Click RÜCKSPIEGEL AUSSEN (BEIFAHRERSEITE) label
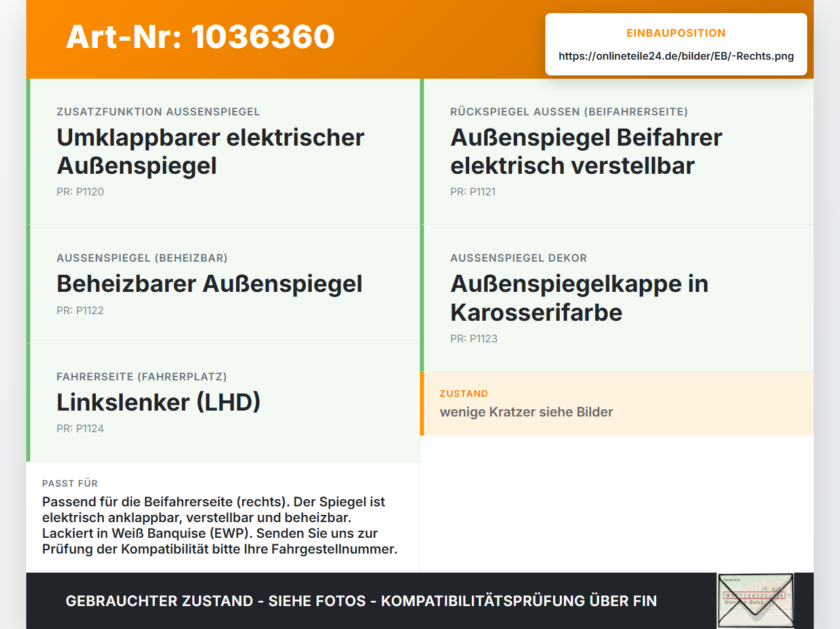Image resolution: width=840 pixels, height=629 pixels. click(x=569, y=112)
